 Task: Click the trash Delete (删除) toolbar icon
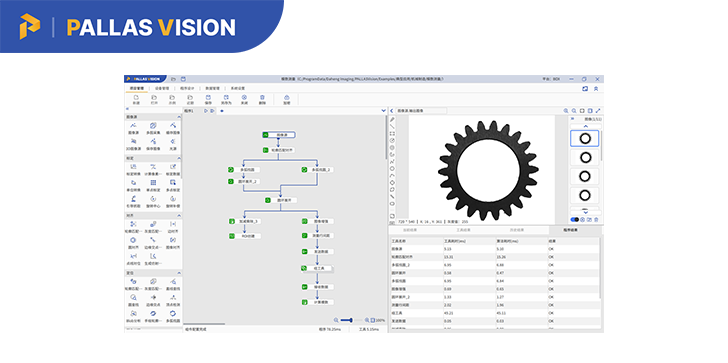[x=262, y=97]
